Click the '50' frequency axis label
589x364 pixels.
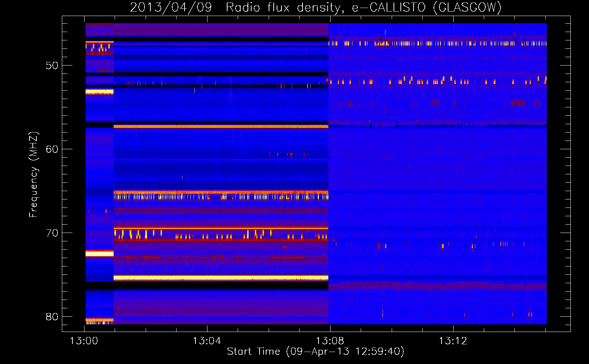point(52,66)
